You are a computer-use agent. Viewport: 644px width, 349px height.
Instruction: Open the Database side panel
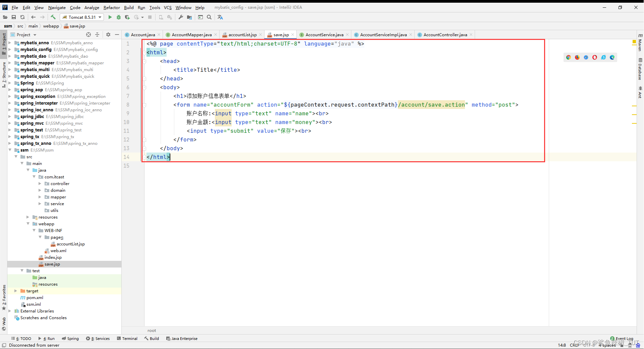pos(640,69)
